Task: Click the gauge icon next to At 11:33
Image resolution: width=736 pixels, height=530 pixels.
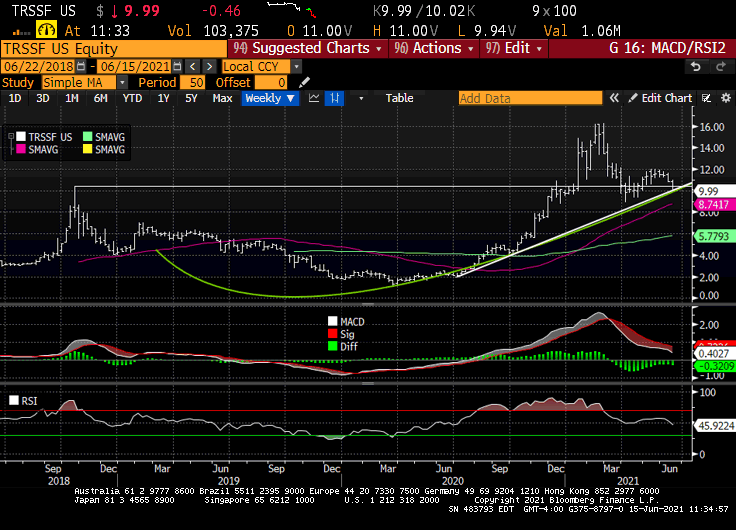Action: pos(46,30)
